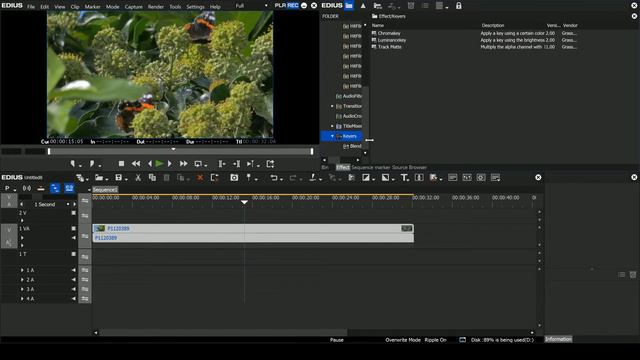Expand the 1 A audio track
The height and width of the screenshot is (360, 640).
pyautogui.click(x=22, y=270)
